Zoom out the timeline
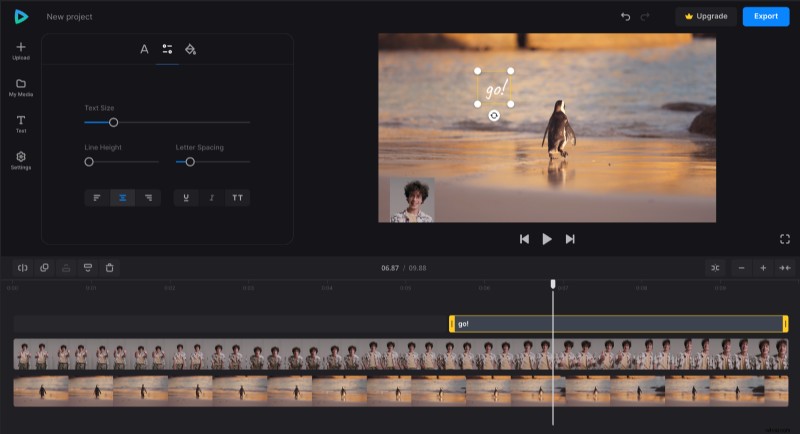The height and width of the screenshot is (434, 800). pos(741,268)
